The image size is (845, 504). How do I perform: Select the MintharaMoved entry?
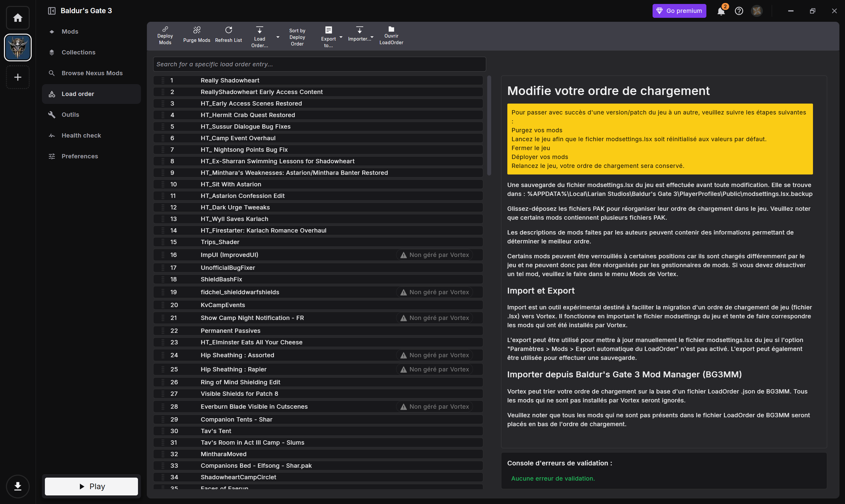(x=318, y=455)
